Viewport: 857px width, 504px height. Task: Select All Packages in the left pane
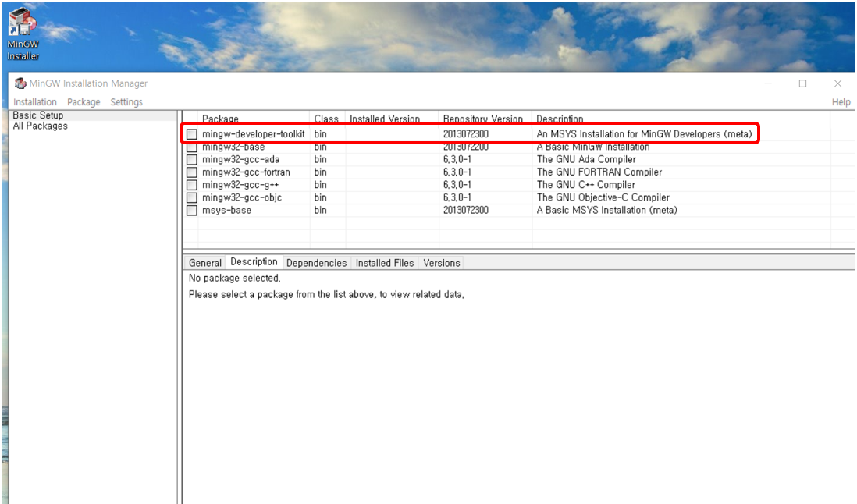point(41,126)
